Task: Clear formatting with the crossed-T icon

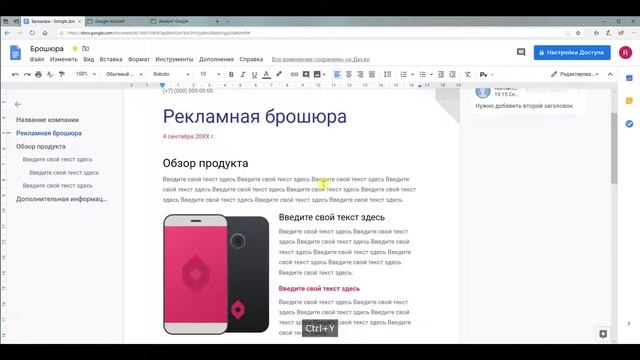Action: click(468, 74)
